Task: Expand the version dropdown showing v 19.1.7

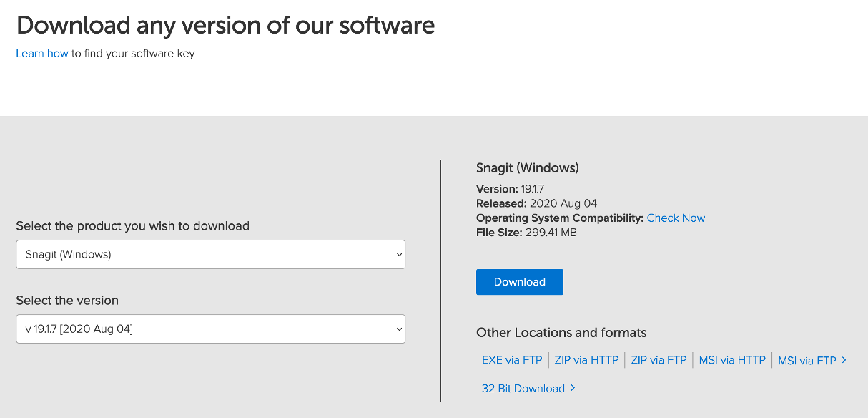Action: 210,329
